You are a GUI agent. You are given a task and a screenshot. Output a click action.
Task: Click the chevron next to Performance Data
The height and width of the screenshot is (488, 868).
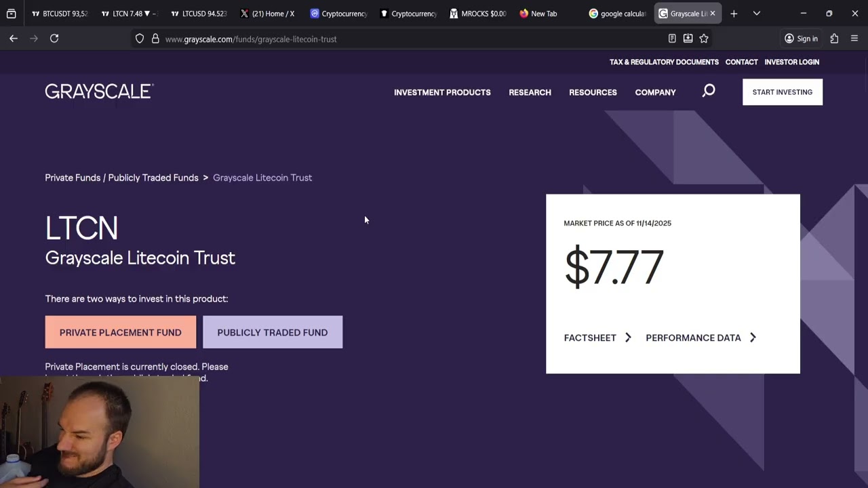[x=753, y=338]
